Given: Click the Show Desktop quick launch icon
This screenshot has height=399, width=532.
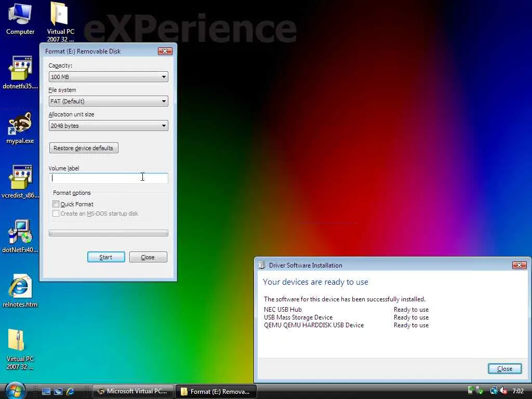Looking at the screenshot, I should [46, 392].
